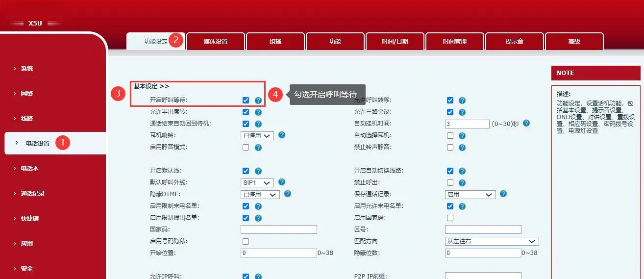The height and width of the screenshot is (279, 644).
Task: Enable the 启用静音模式 checkbox
Action: pyautogui.click(x=246, y=148)
